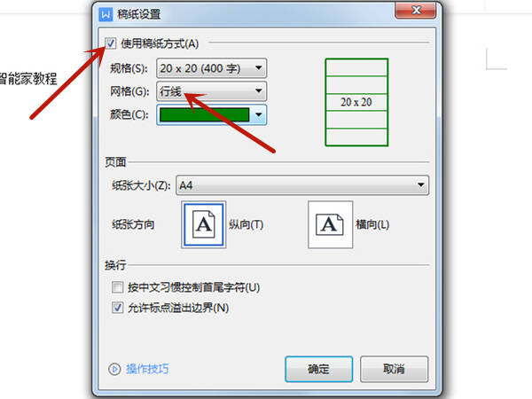The image size is (532, 399).
Task: Expand the 网格(G) 行线 dropdown
Action: coord(211,91)
